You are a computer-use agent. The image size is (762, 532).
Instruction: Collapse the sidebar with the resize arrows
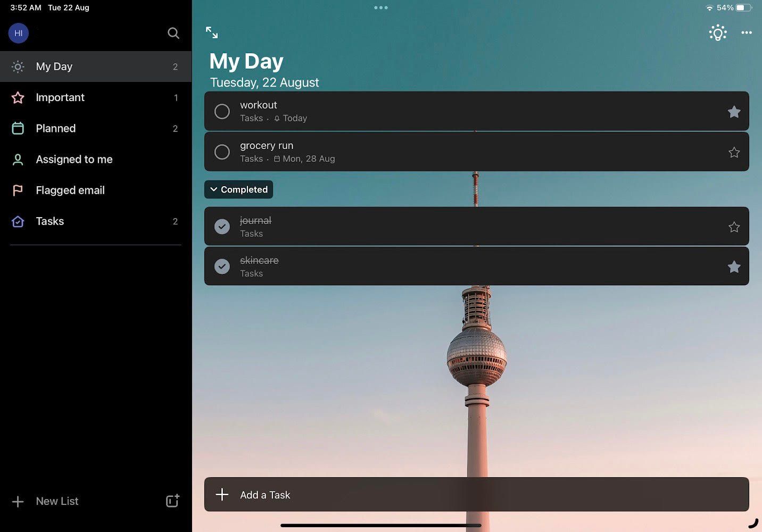point(212,32)
